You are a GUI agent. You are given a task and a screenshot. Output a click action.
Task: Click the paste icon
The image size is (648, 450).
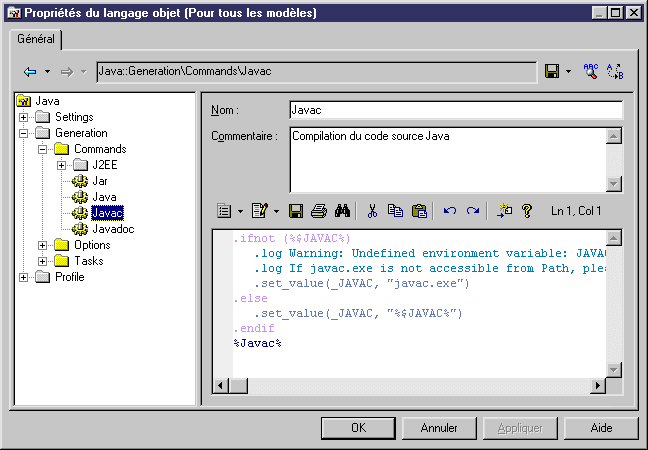(x=419, y=211)
